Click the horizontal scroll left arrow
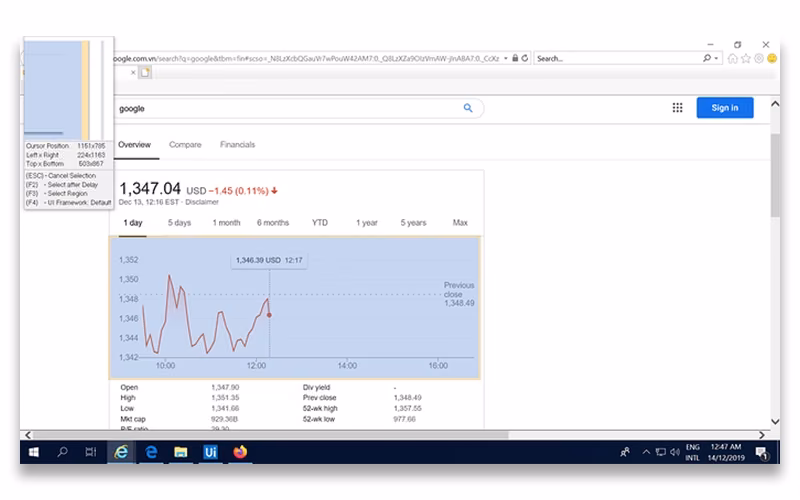800x500 pixels. click(x=28, y=435)
